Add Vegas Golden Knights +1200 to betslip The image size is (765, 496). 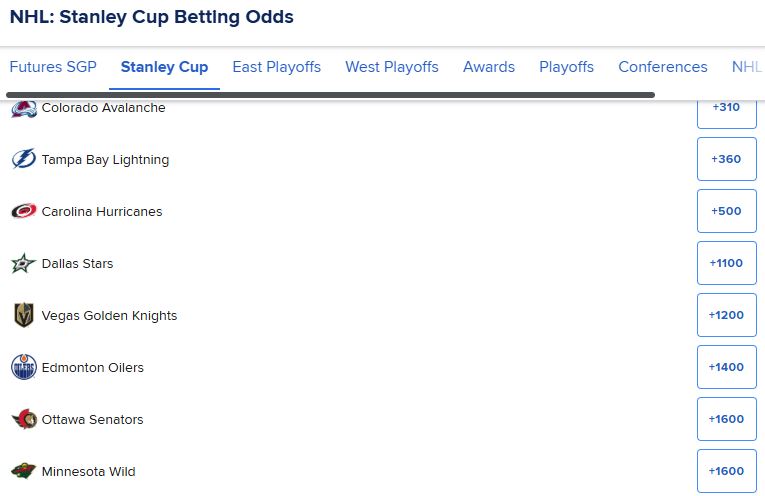point(726,316)
